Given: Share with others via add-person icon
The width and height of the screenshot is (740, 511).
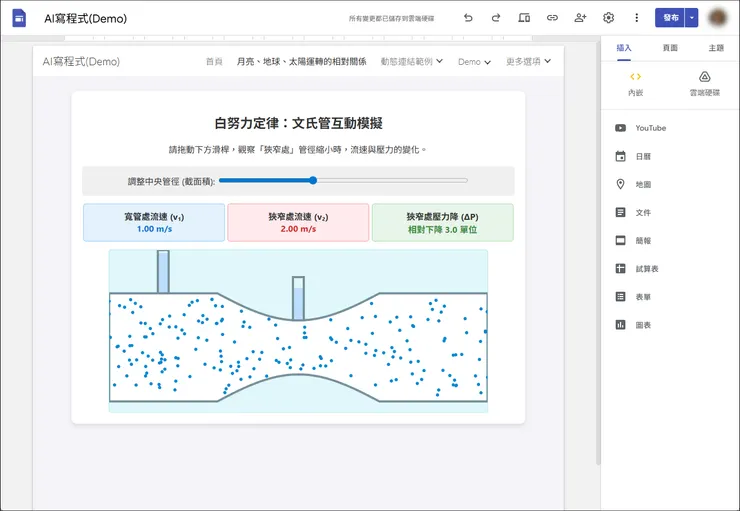Looking at the screenshot, I should tap(580, 18).
